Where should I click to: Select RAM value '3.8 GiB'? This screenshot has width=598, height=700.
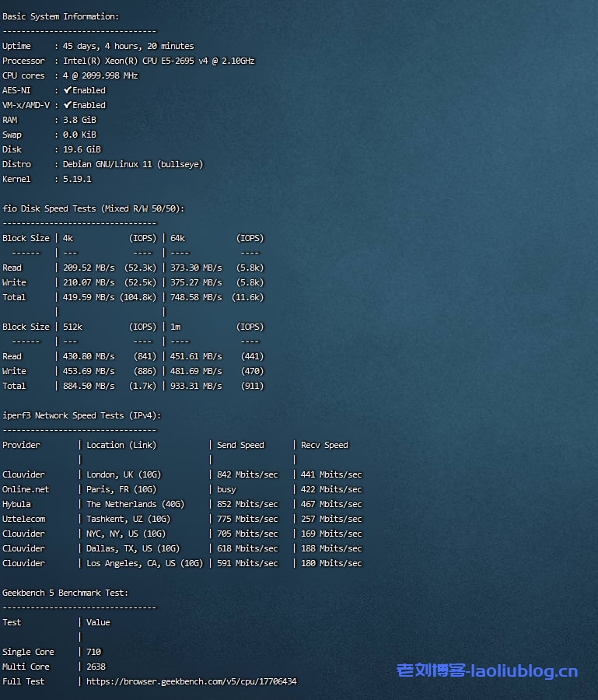coord(79,120)
